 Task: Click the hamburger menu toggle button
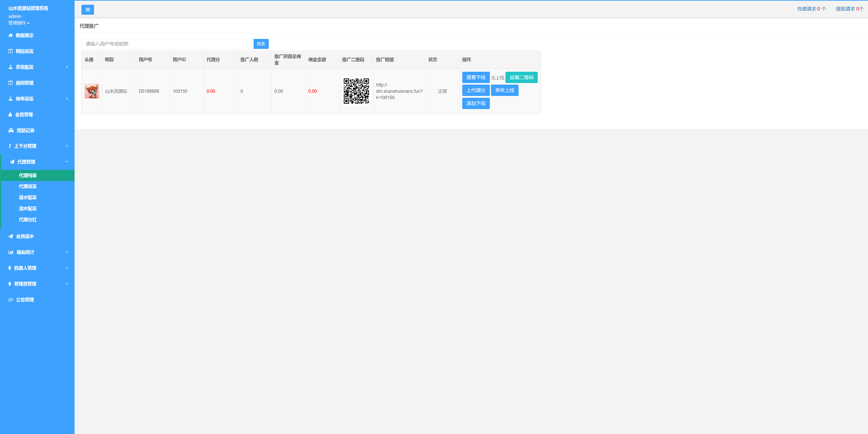(87, 10)
